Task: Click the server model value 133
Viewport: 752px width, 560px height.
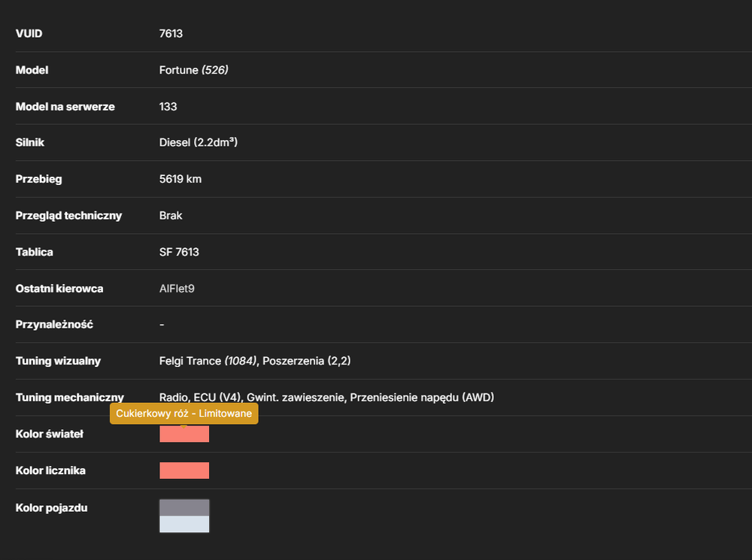Action: [x=168, y=107]
